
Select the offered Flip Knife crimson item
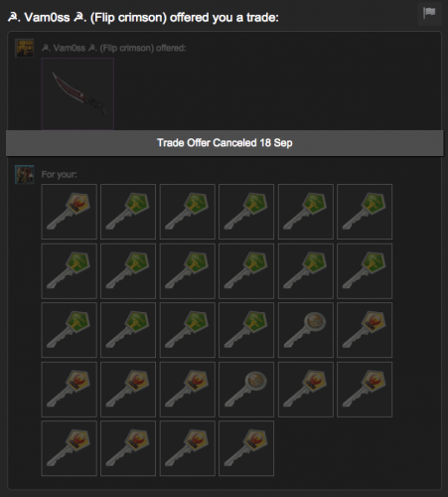[x=77, y=93]
